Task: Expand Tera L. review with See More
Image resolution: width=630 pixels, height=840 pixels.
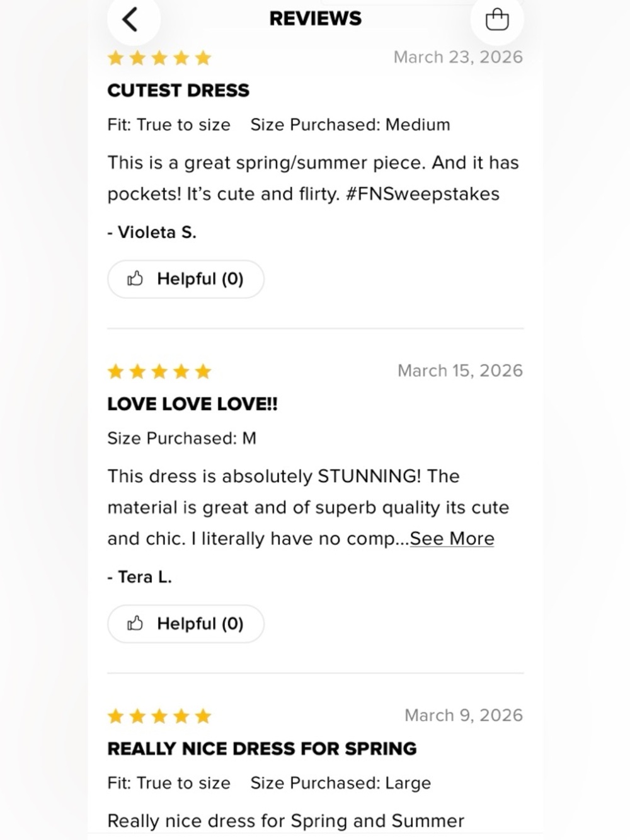Action: coord(452,539)
